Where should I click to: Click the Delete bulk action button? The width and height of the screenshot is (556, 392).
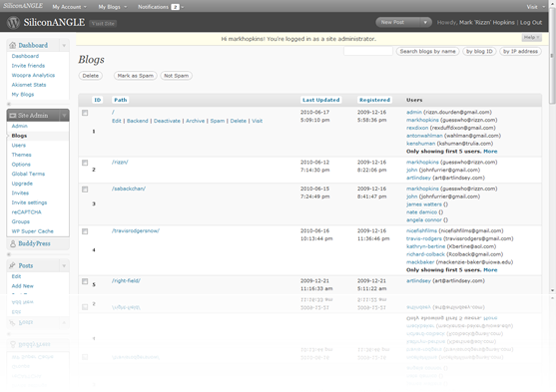pyautogui.click(x=91, y=76)
